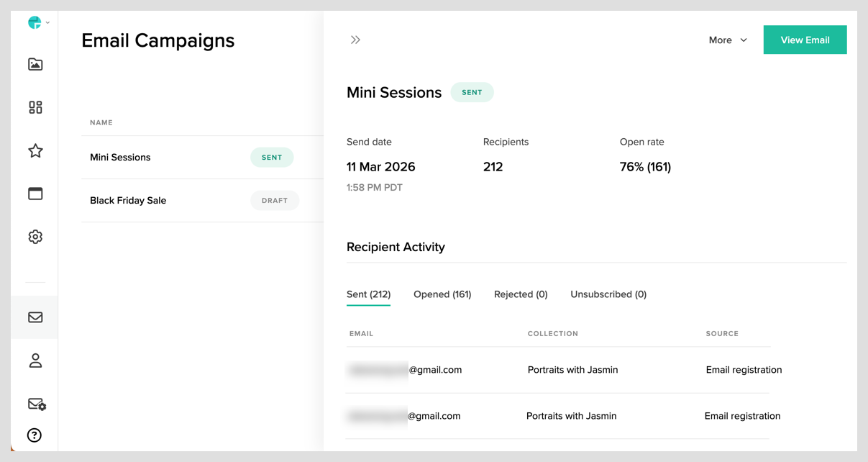Open the person contacts sidebar icon
This screenshot has width=868, height=462.
(35, 361)
